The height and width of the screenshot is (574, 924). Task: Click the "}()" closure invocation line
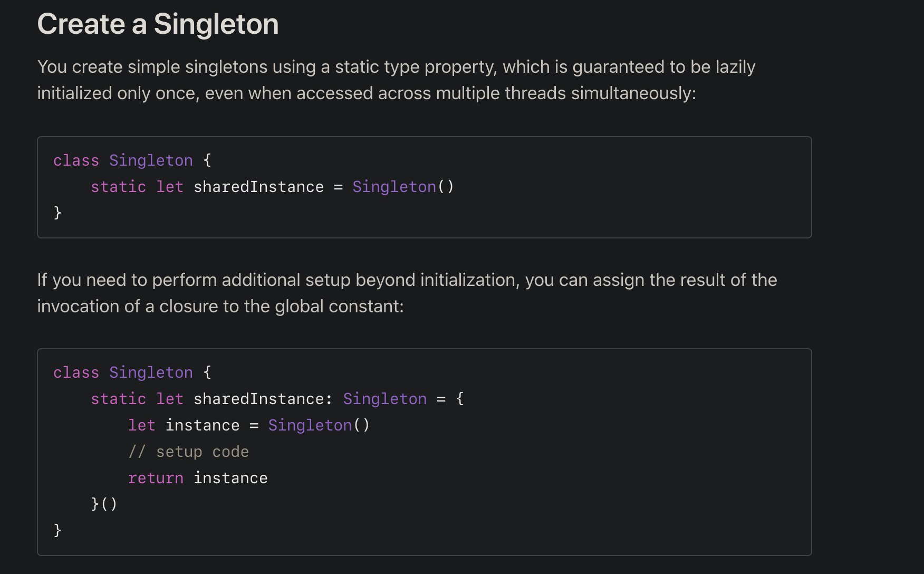104,504
